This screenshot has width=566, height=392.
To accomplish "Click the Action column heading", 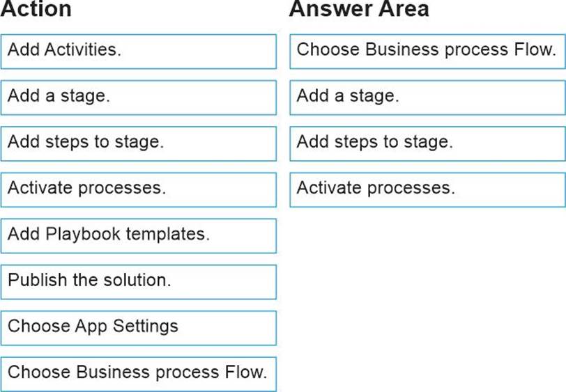I will pos(36,10).
